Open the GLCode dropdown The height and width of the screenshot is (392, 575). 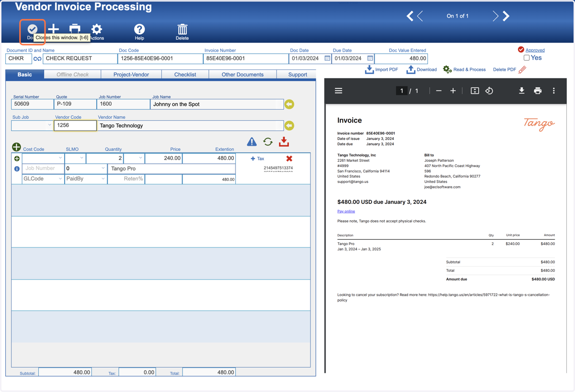point(43,179)
